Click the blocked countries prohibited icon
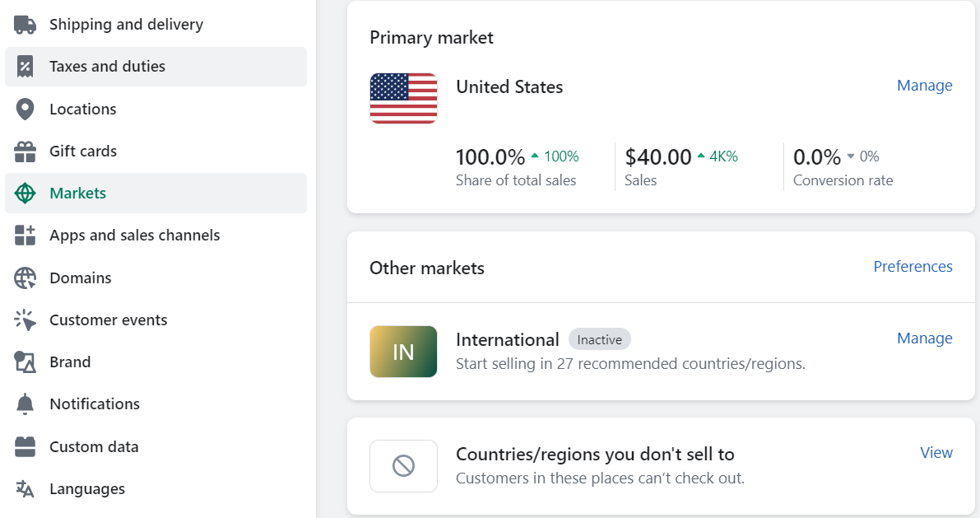This screenshot has height=518, width=980. [403, 466]
